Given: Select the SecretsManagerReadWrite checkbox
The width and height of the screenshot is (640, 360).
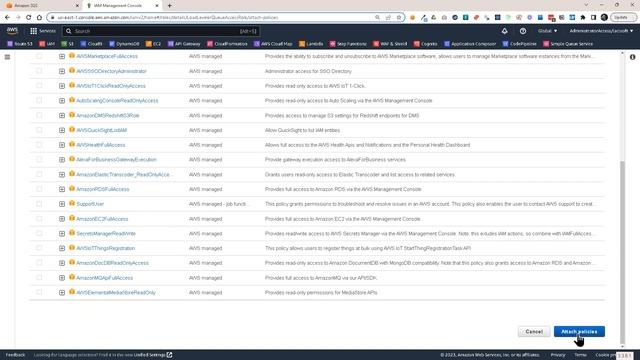Looking at the screenshot, I should 39,233.
